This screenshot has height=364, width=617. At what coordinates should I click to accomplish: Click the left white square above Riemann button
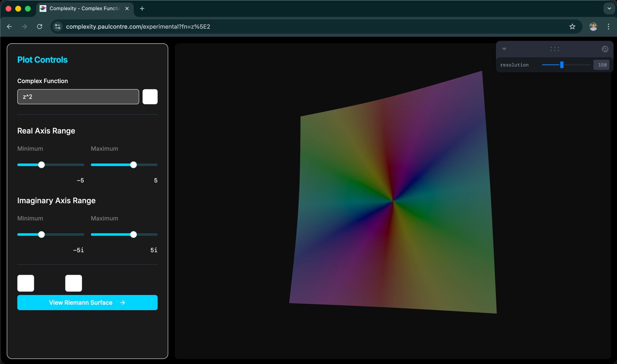pos(26,283)
